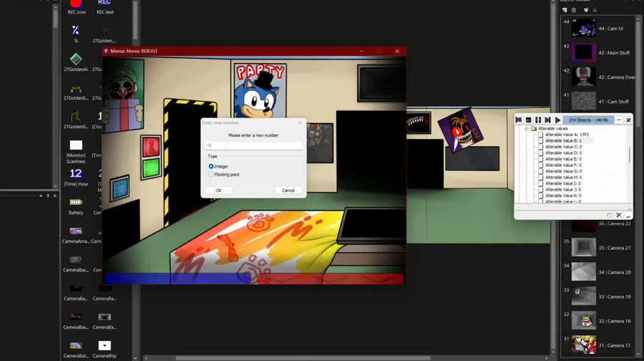Click OK in the number dialog
The width and height of the screenshot is (644, 361).
click(x=218, y=191)
